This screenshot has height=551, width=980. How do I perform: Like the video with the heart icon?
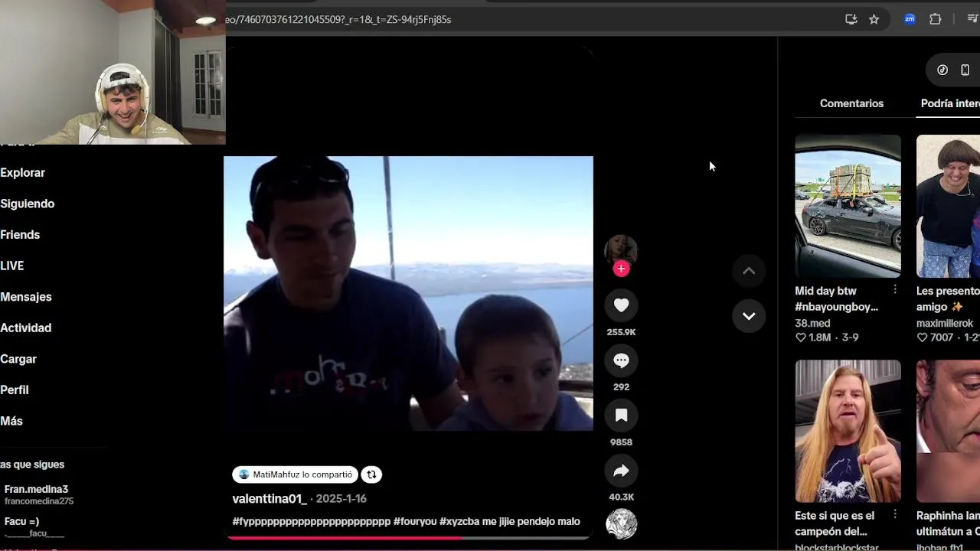coord(621,305)
